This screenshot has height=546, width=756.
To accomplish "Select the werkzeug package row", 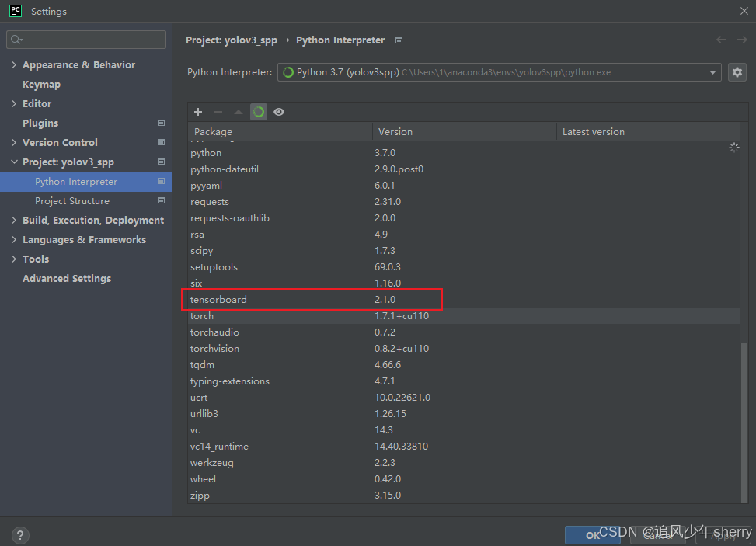I will point(465,463).
